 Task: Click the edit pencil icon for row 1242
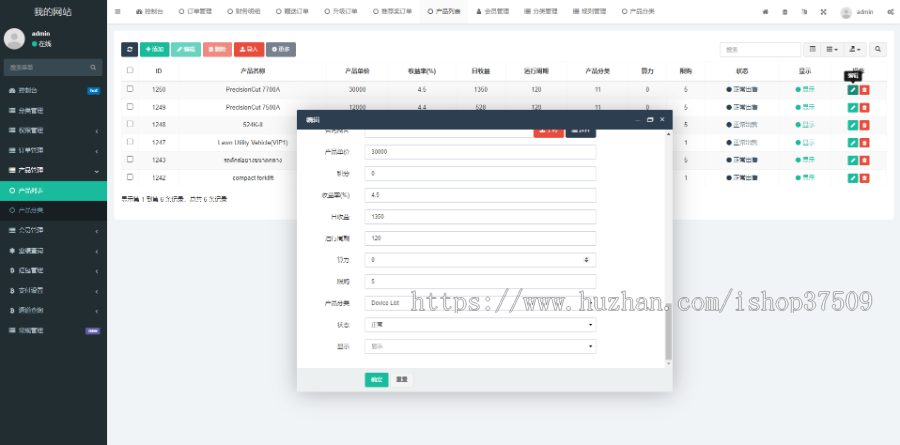click(853, 178)
